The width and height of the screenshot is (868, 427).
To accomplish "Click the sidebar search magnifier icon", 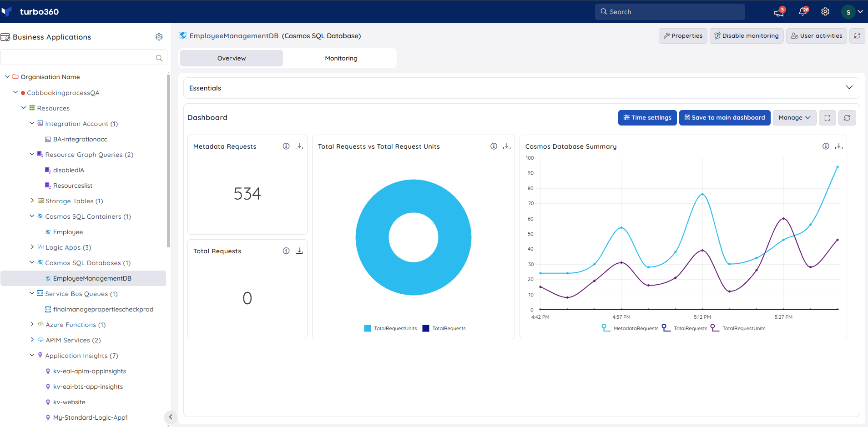I will (159, 58).
